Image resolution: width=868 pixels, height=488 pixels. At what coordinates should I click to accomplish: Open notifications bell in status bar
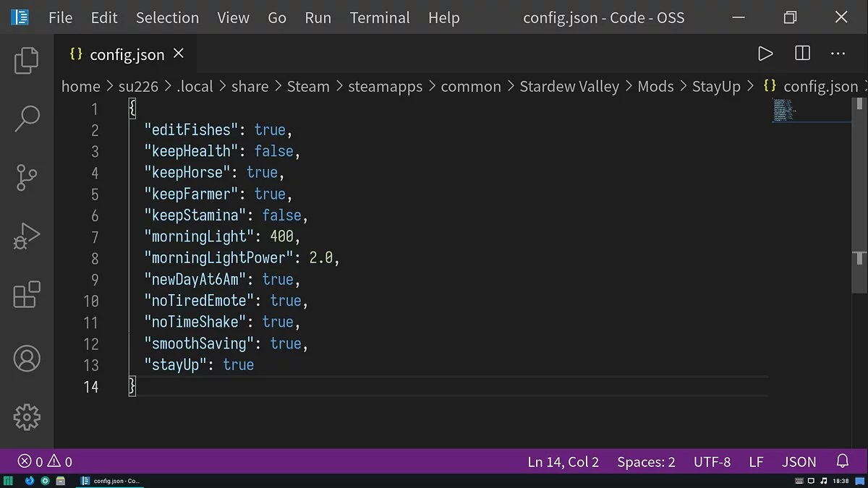pos(842,461)
